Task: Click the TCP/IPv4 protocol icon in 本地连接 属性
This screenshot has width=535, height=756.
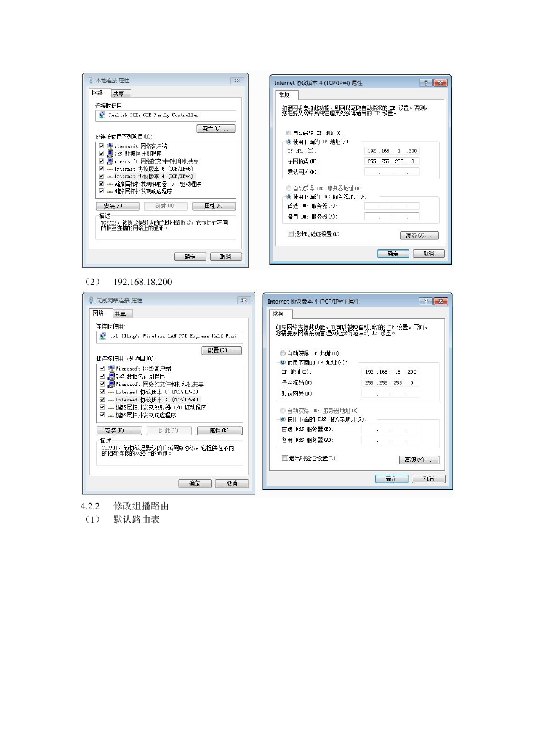Action: click(110, 175)
